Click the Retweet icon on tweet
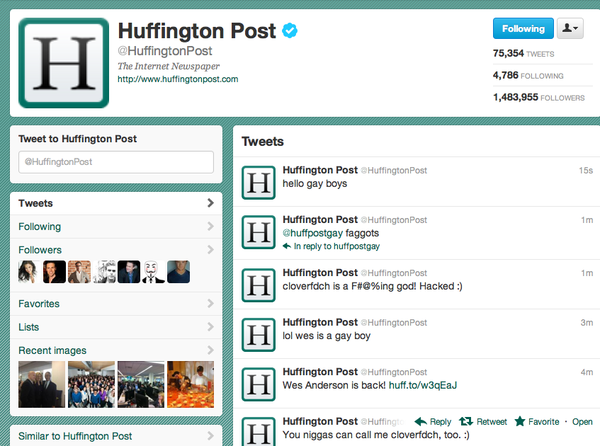The width and height of the screenshot is (600, 446). point(466,422)
